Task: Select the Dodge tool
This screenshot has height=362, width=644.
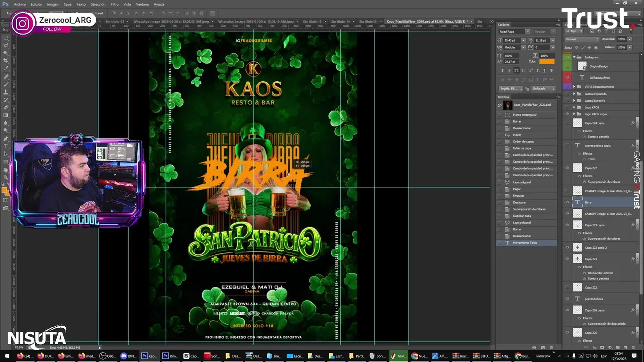Action: pos(6,130)
